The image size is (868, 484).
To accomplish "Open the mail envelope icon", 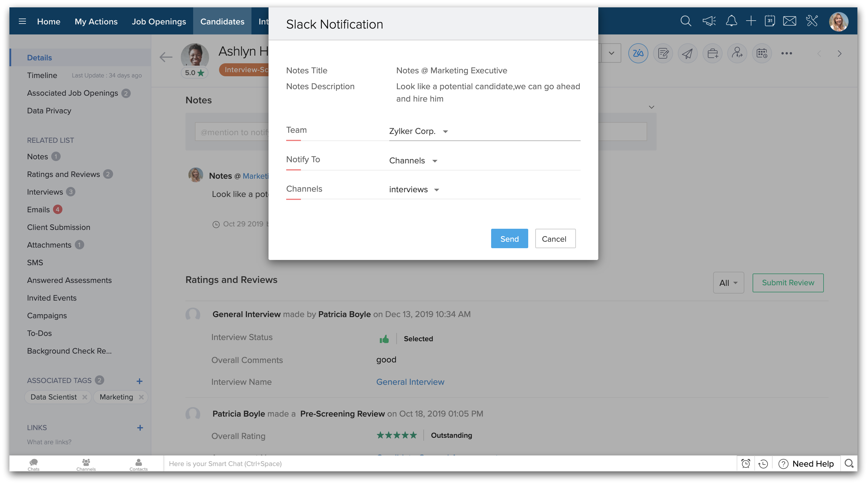I will (789, 21).
